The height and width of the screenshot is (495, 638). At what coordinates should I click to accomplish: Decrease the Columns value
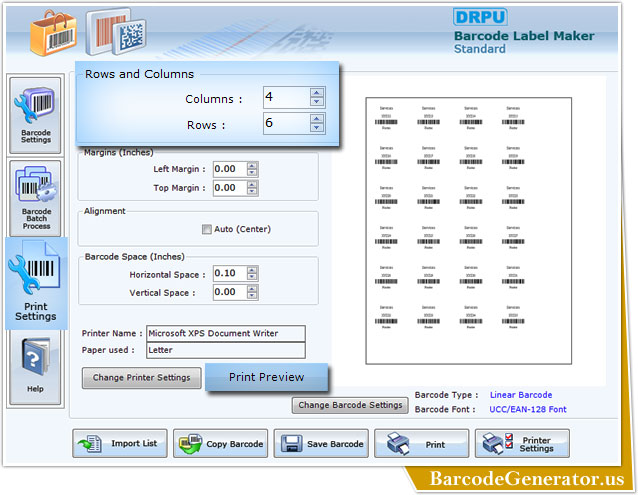[317, 102]
